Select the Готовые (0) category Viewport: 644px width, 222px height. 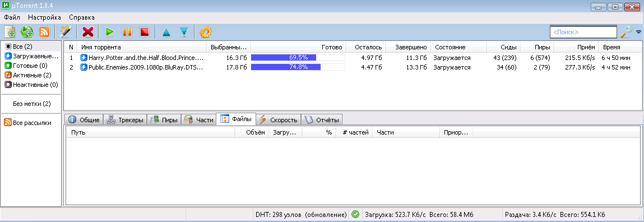pos(25,66)
